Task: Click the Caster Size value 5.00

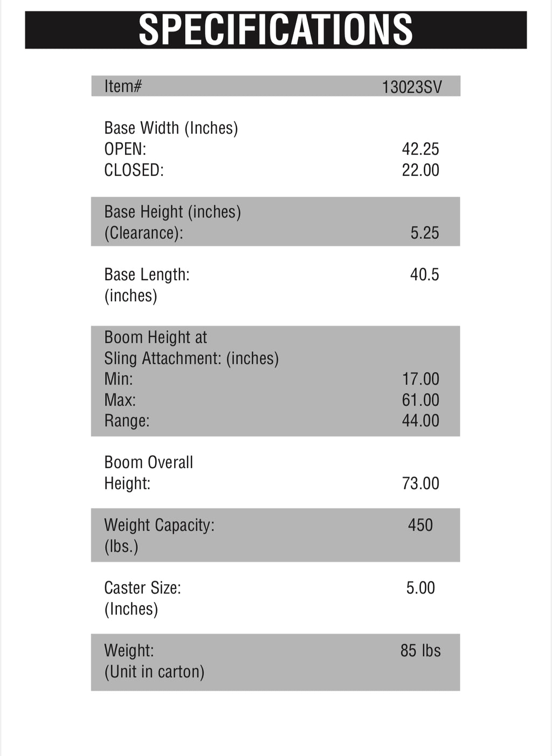Action: [420, 588]
